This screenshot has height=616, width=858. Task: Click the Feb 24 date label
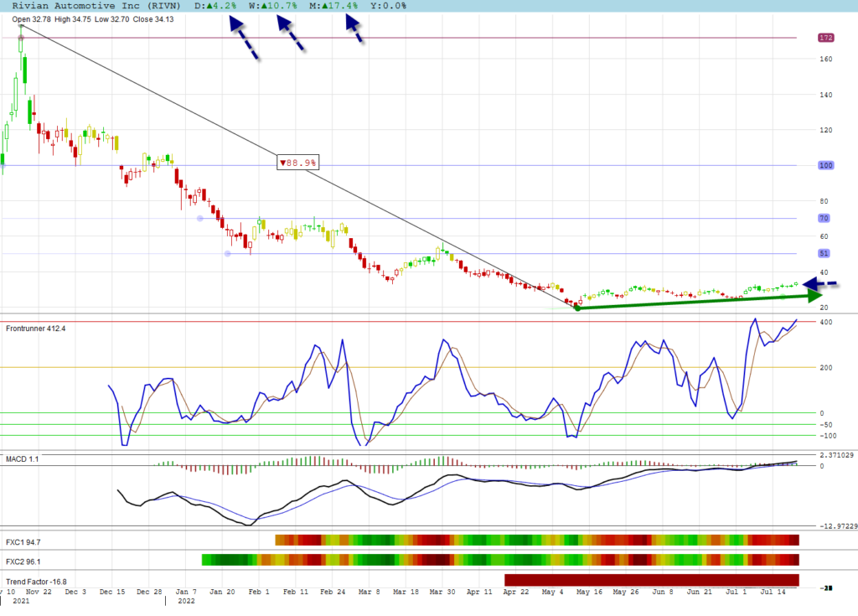pos(333,592)
